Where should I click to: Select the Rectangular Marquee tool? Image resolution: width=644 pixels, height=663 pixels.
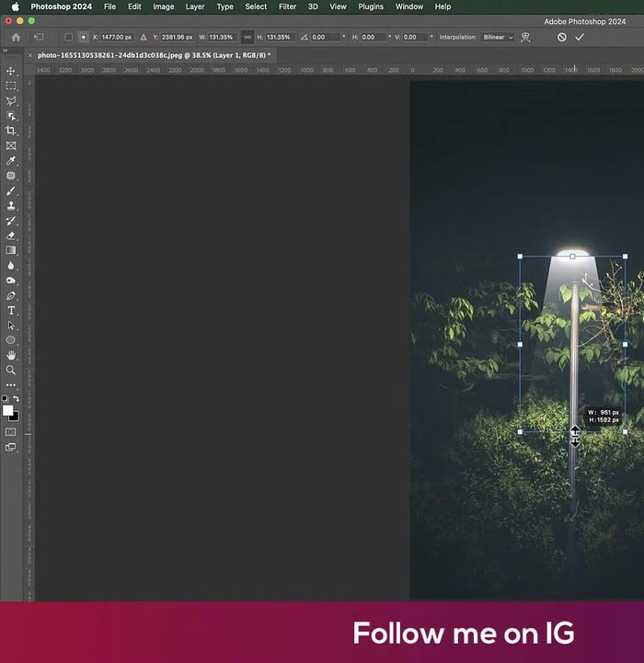point(11,86)
